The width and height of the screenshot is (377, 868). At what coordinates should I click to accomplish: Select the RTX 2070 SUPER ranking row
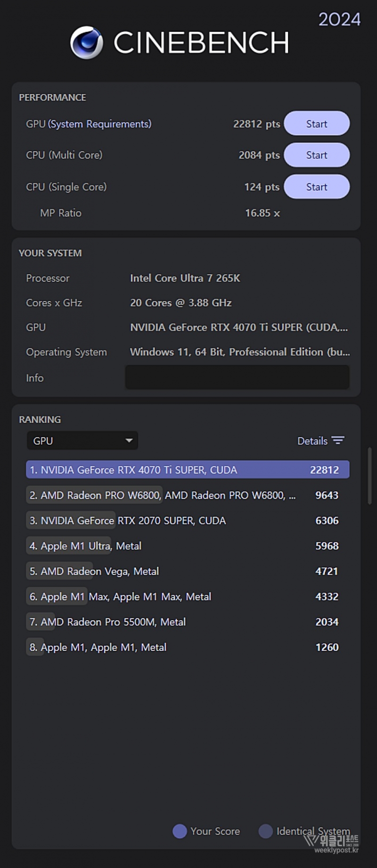[188, 521]
